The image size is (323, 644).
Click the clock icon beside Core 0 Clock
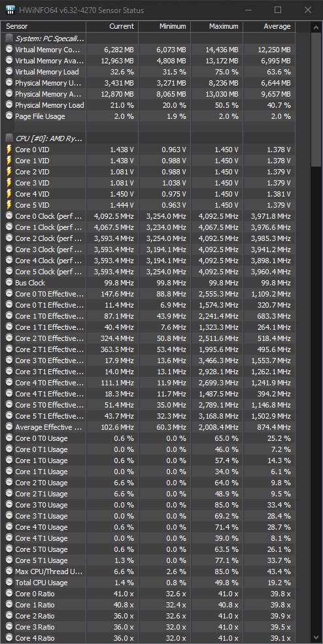point(9,216)
